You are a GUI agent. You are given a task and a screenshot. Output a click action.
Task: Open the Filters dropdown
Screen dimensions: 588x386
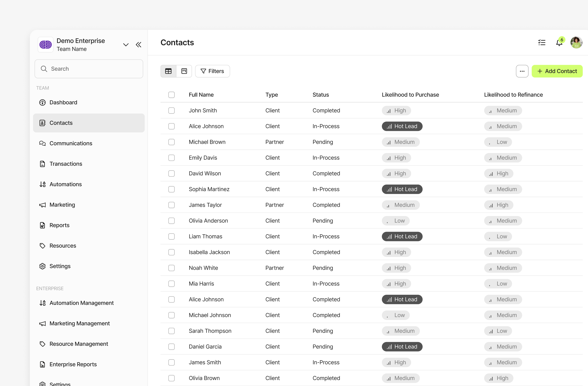(x=212, y=71)
